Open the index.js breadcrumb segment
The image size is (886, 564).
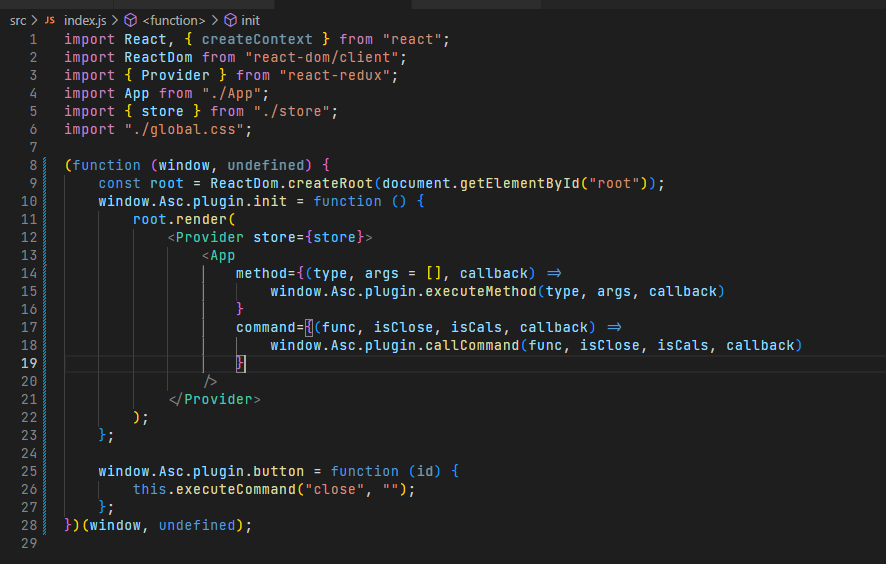pyautogui.click(x=85, y=20)
